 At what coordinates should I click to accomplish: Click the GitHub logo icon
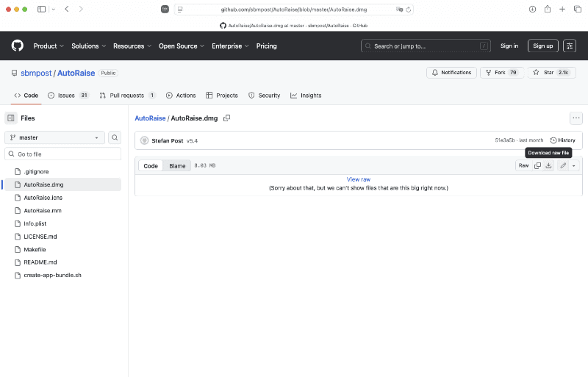click(18, 46)
